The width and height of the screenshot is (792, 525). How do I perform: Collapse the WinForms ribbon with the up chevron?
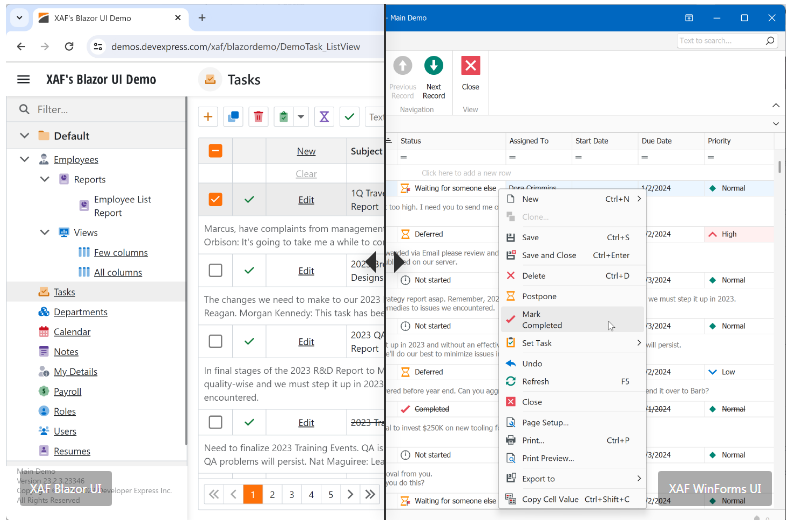[x=776, y=105]
